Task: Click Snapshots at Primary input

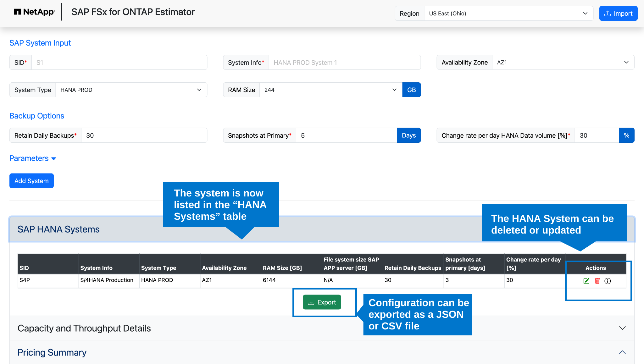Action: point(346,135)
